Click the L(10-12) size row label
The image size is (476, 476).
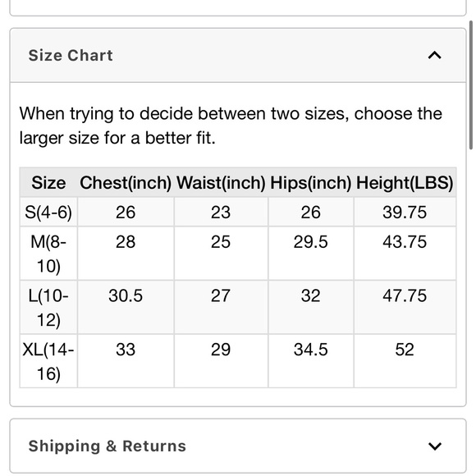(48, 308)
